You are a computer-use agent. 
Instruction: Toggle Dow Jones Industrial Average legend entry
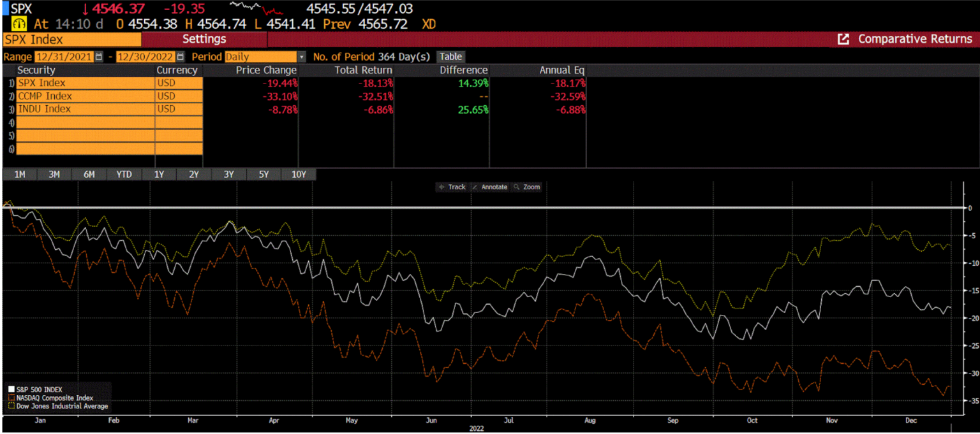pos(61,406)
